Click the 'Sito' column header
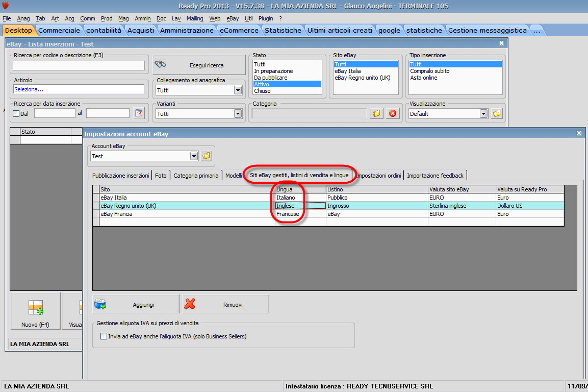 [187, 189]
